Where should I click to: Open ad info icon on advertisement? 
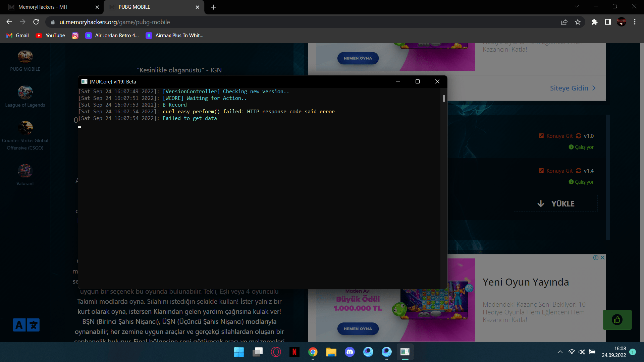tap(596, 257)
